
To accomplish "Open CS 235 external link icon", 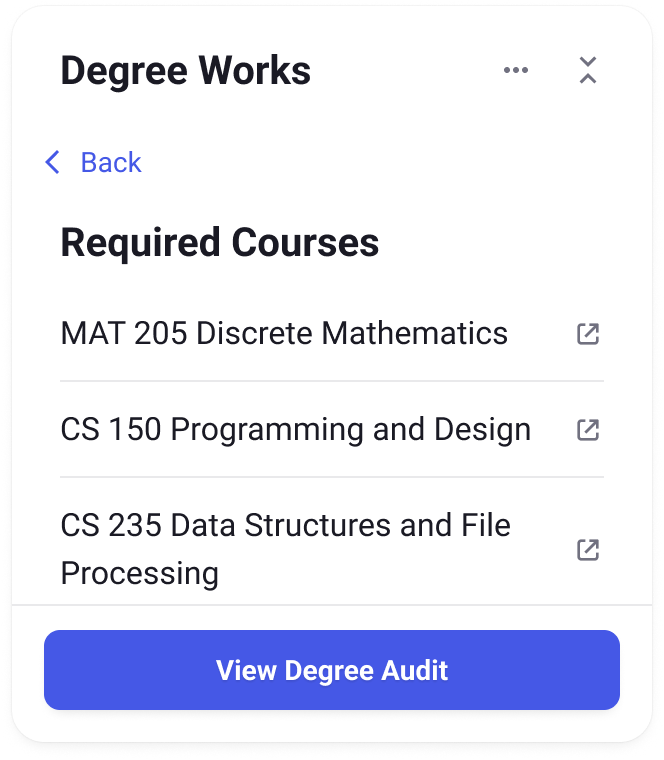I will pos(588,550).
